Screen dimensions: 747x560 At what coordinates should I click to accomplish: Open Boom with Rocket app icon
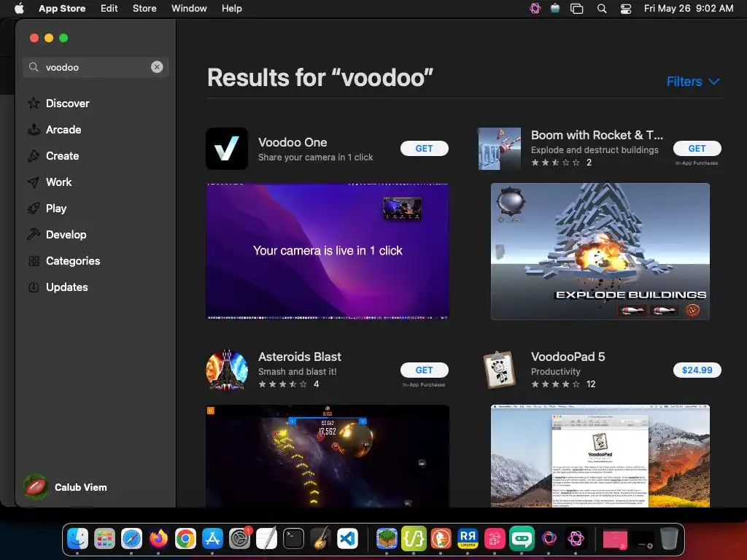pos(499,149)
